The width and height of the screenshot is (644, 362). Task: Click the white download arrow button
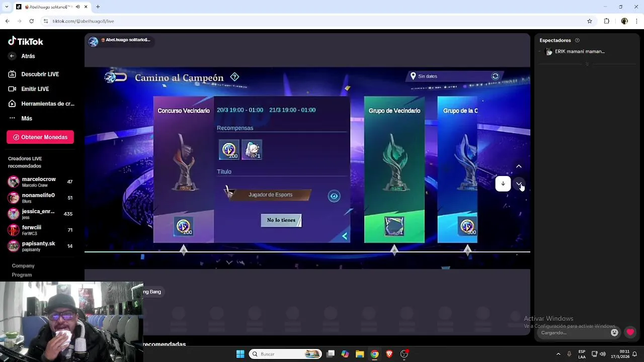[x=503, y=184]
